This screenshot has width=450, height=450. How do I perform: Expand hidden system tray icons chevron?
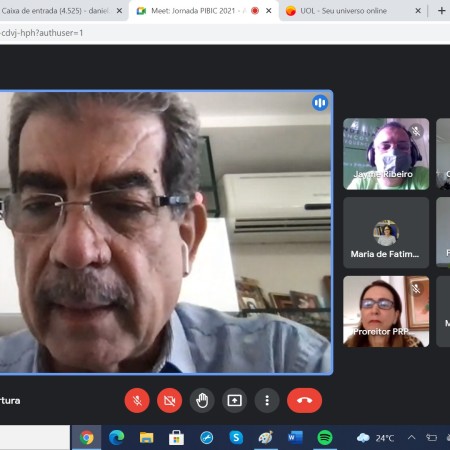tap(412, 437)
